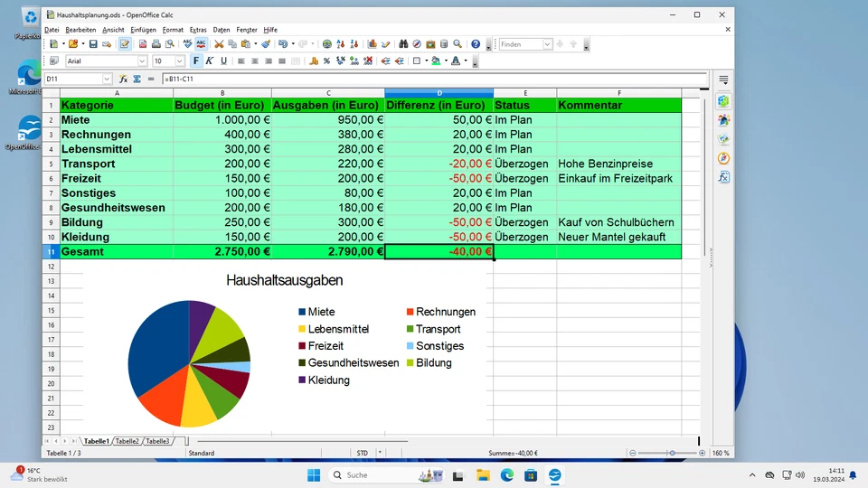Switch to the Tabelle2 sheet tab
This screenshot has height=488, width=868.
pyautogui.click(x=127, y=441)
